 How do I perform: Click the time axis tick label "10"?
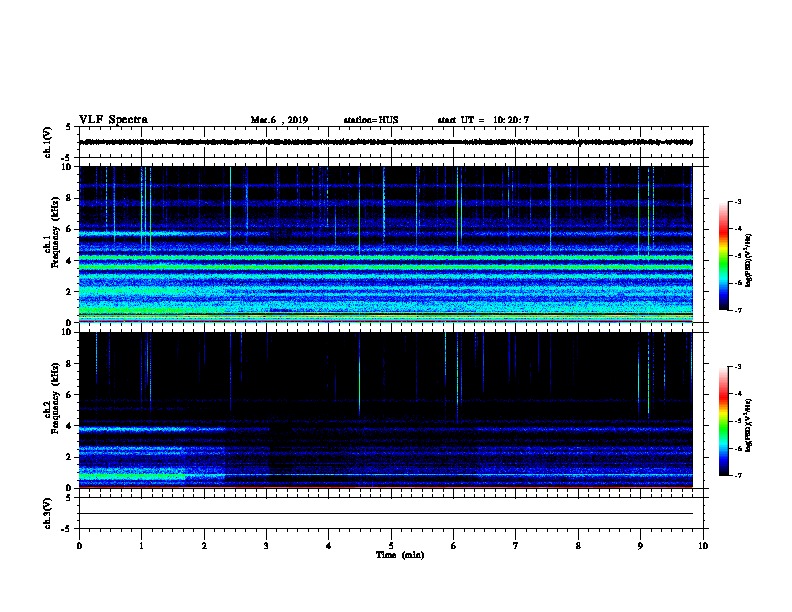pos(703,546)
